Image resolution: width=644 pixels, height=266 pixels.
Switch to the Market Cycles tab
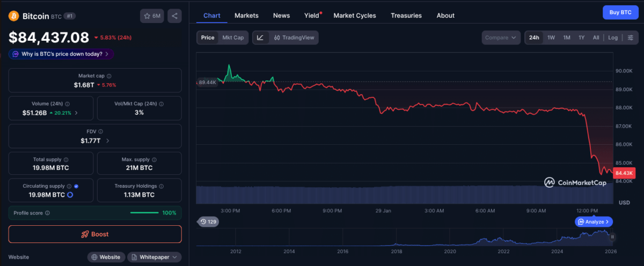pyautogui.click(x=355, y=16)
